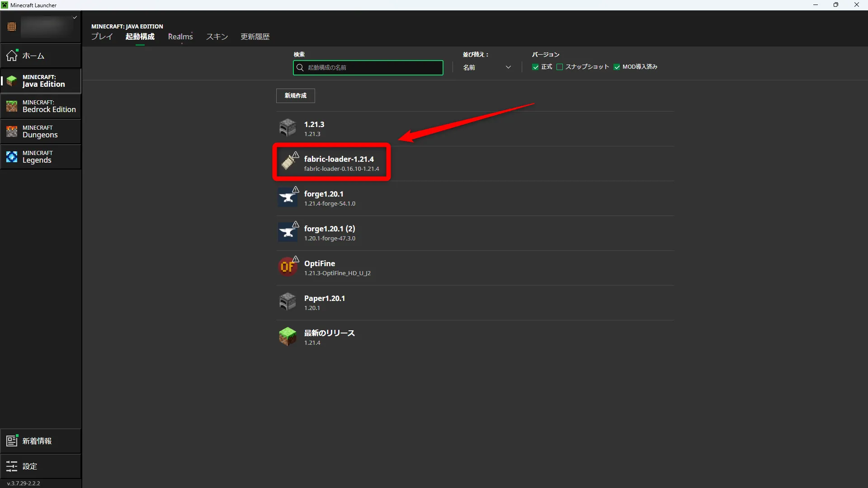Click the warning triangle on forge1.20.1 (2)
This screenshot has width=868, height=488.
pyautogui.click(x=296, y=224)
